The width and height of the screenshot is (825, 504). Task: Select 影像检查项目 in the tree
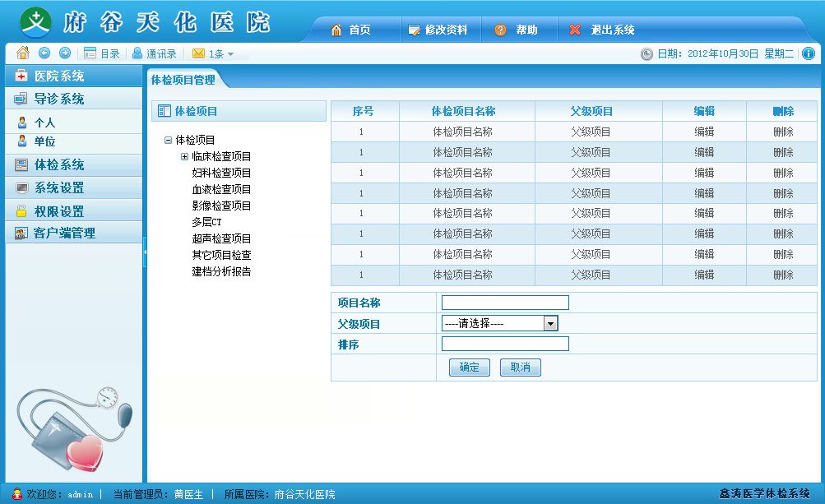[x=221, y=206]
